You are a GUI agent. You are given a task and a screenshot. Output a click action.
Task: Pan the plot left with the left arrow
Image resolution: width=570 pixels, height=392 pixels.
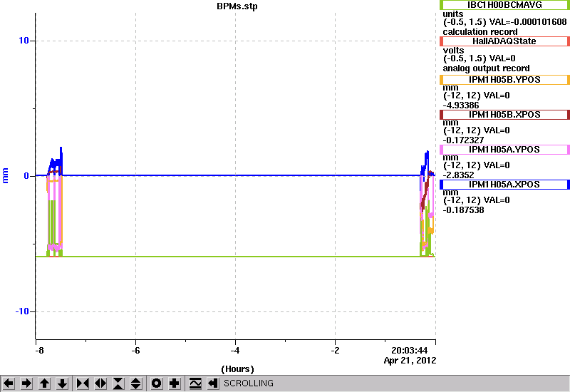click(9, 383)
